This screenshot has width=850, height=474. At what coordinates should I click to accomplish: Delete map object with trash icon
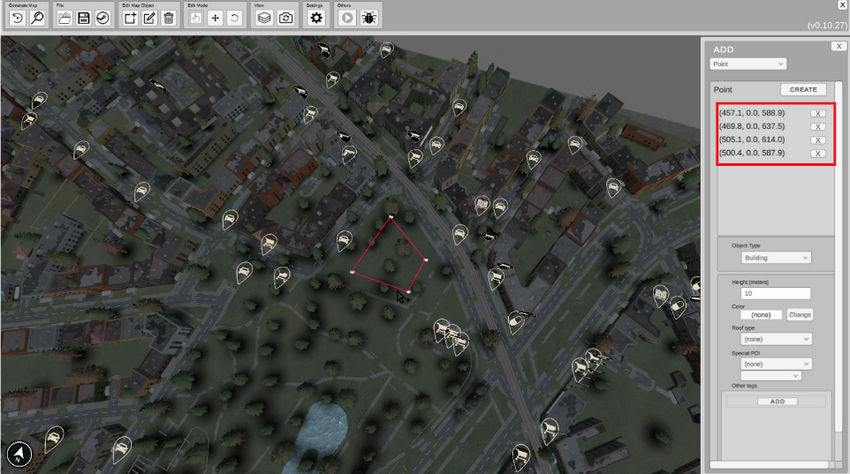169,18
